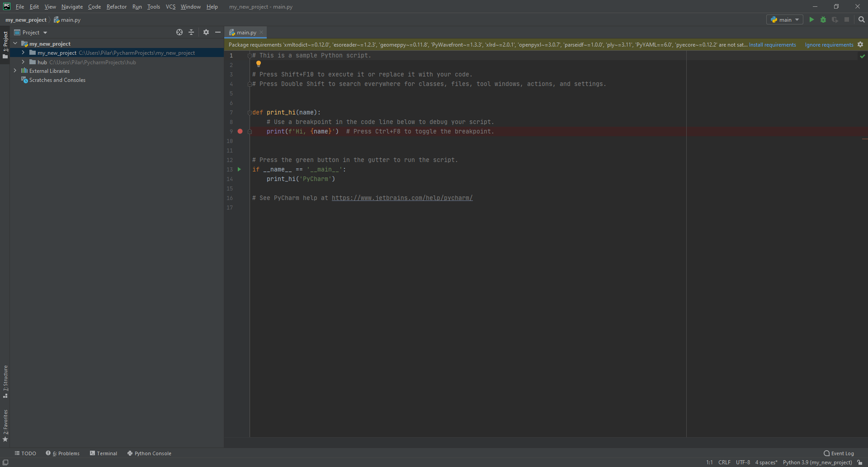Viewport: 868px width, 467px height.
Task: Open the Help menu
Action: tap(212, 6)
